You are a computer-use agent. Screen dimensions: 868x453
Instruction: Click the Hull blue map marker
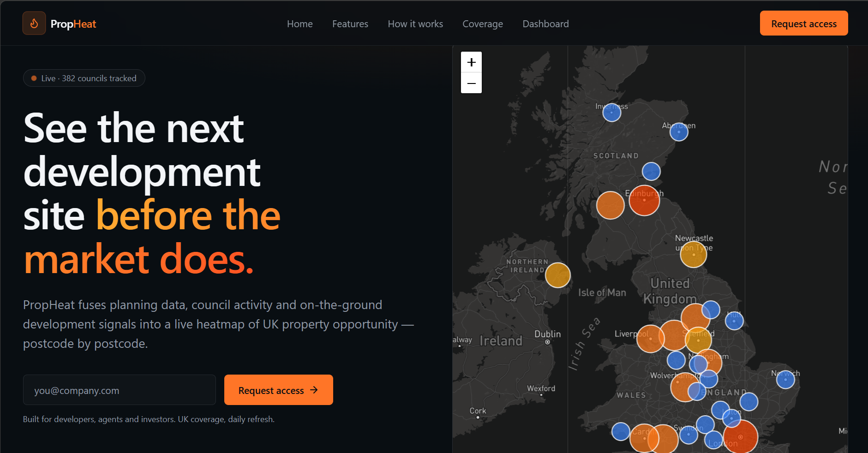tap(734, 321)
